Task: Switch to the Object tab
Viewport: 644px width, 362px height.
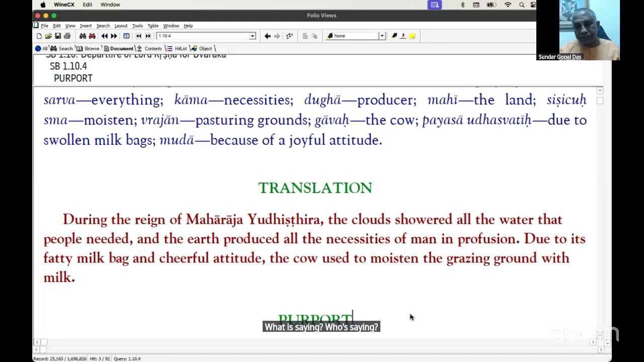Action: click(202, 49)
